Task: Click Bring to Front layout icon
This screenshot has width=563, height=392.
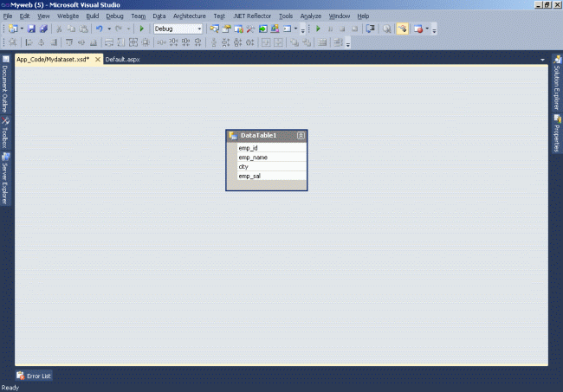Action: click(294, 42)
